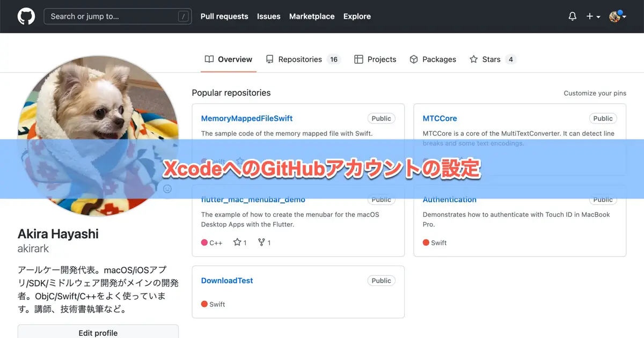Screen dimensions: 644x338
Task: Click the Projects board icon
Action: pos(358,60)
